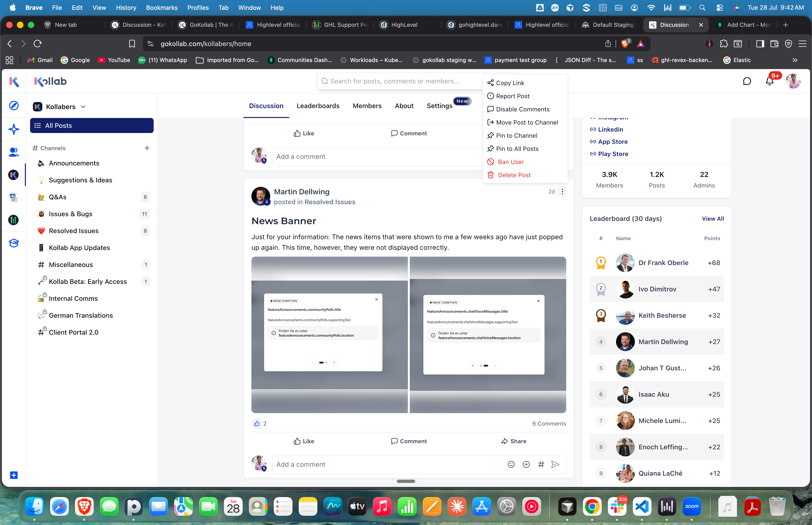The height and width of the screenshot is (525, 812).
Task: Open the Issues & Bugs channel
Action: point(92,214)
